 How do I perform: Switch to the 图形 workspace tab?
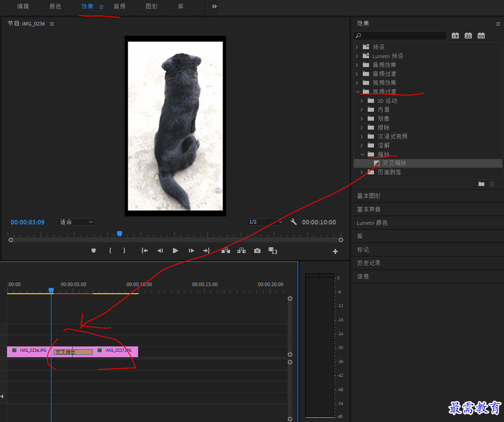(152, 6)
